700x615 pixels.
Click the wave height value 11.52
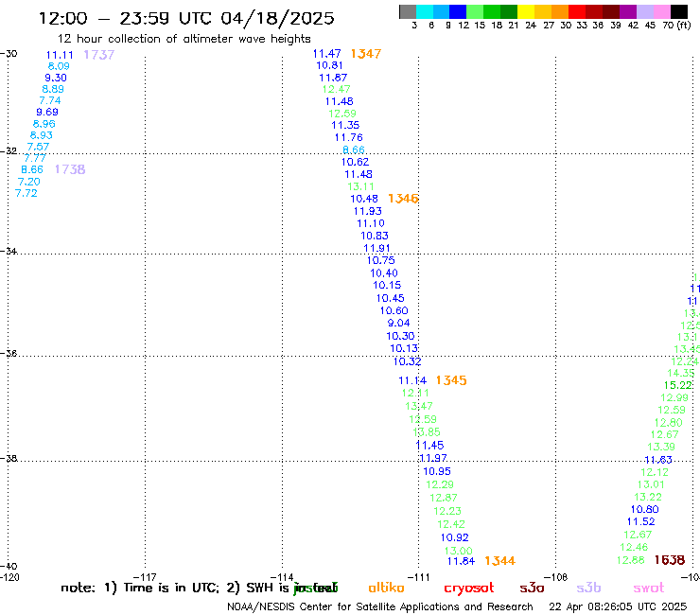coord(641,521)
